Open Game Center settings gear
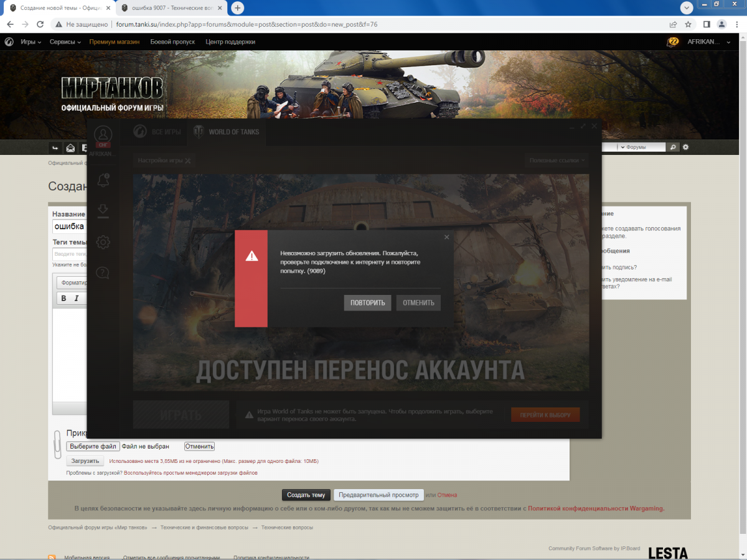 pyautogui.click(x=103, y=242)
